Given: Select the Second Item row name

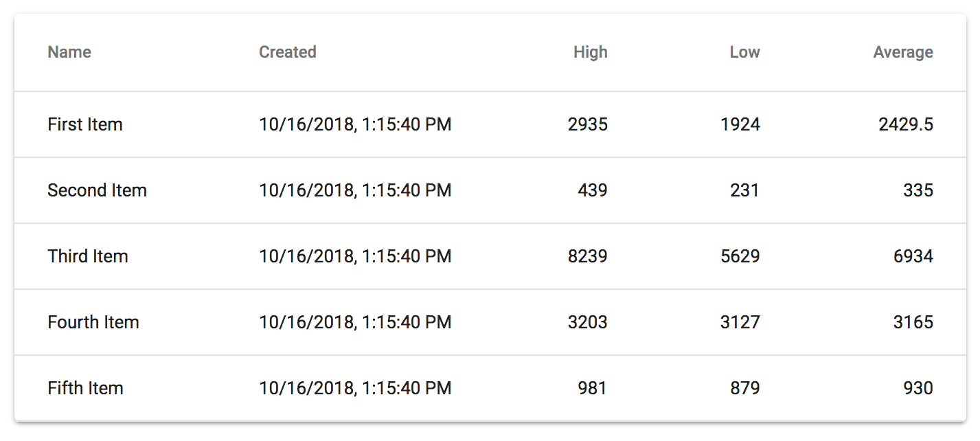Looking at the screenshot, I should (97, 190).
